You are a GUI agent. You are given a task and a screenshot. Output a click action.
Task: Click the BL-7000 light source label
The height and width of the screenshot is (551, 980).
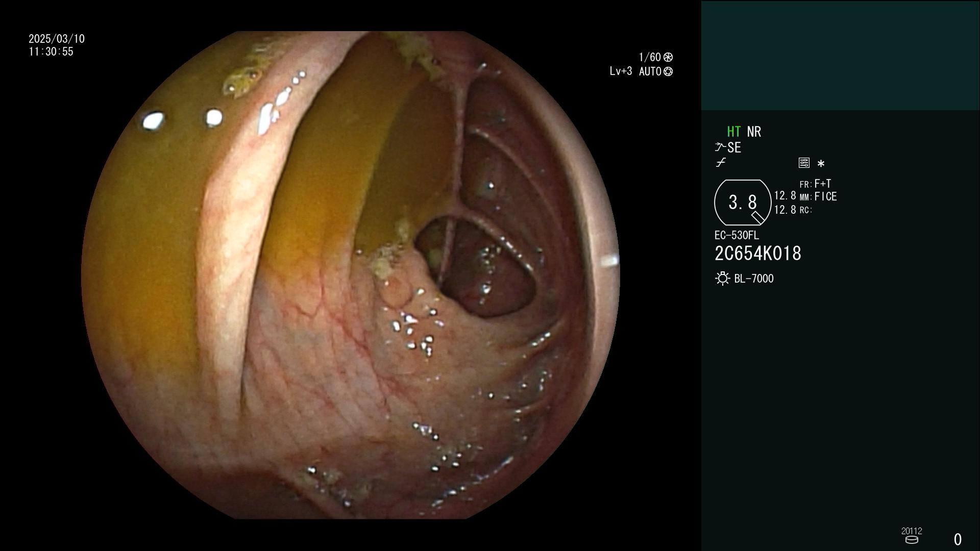point(754,279)
